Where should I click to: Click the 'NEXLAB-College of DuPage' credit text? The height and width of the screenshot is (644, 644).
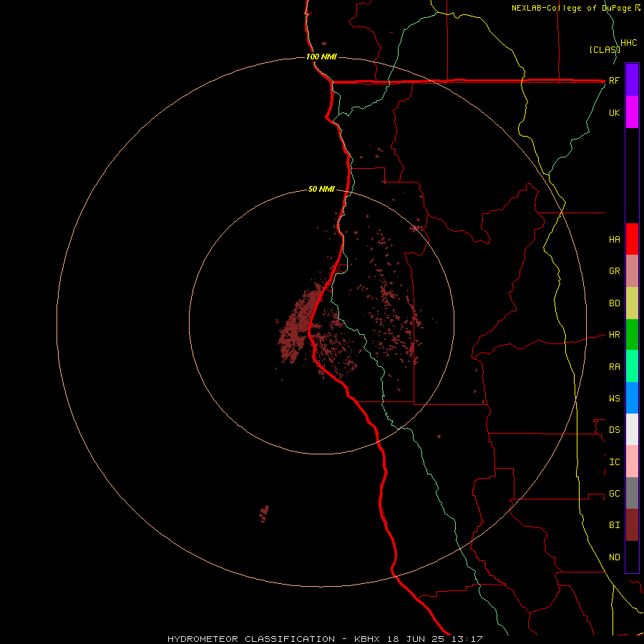click(x=572, y=8)
